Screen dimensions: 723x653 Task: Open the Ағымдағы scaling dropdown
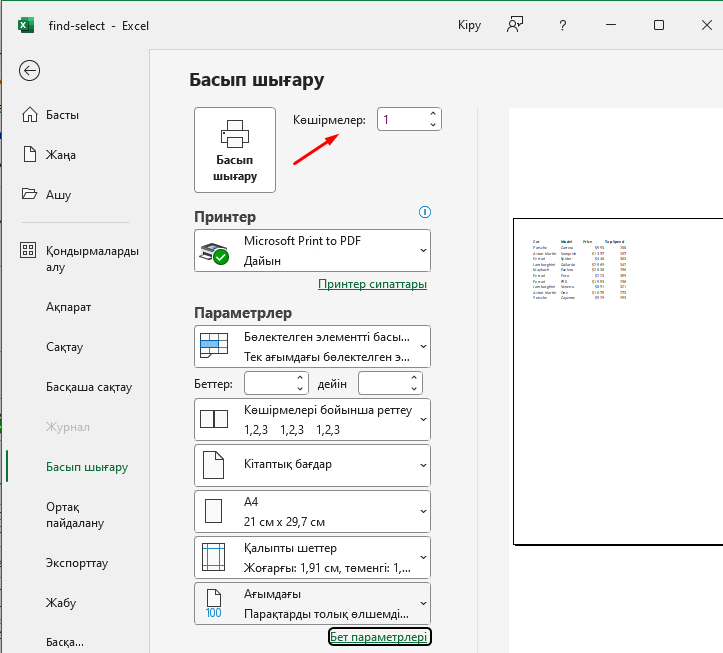click(313, 603)
